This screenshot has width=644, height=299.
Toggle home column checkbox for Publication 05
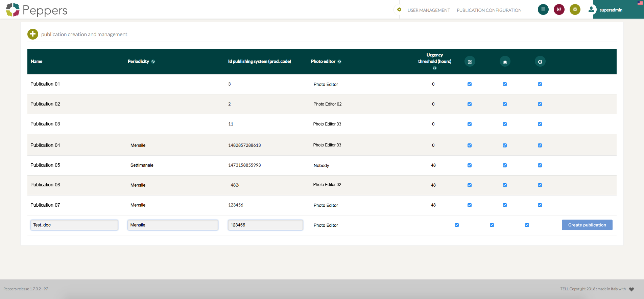coord(505,165)
